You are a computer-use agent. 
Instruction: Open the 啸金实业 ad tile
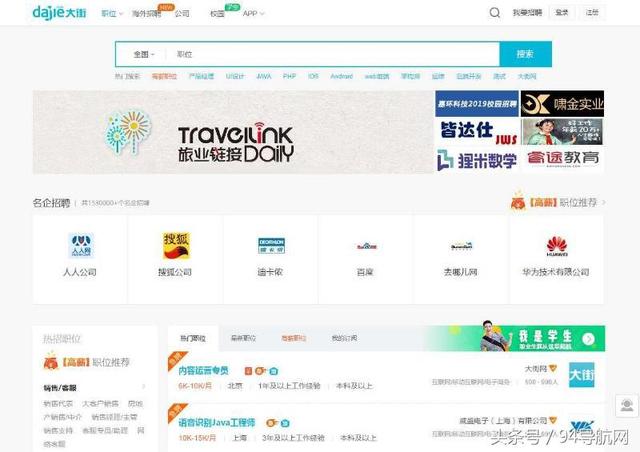(x=562, y=104)
